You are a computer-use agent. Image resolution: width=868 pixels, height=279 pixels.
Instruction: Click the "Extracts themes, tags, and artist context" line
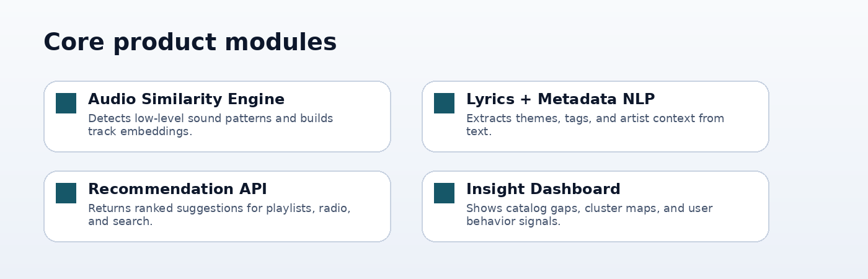pos(595,118)
